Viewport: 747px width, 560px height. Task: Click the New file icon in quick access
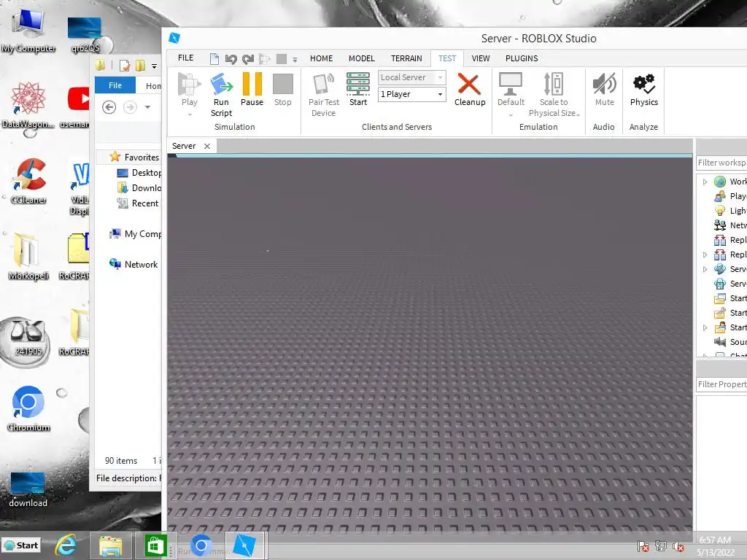pos(214,58)
